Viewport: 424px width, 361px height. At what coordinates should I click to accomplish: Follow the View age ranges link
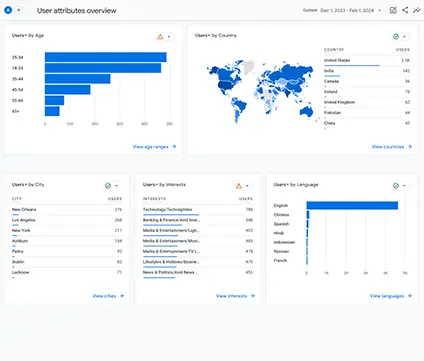(154, 147)
